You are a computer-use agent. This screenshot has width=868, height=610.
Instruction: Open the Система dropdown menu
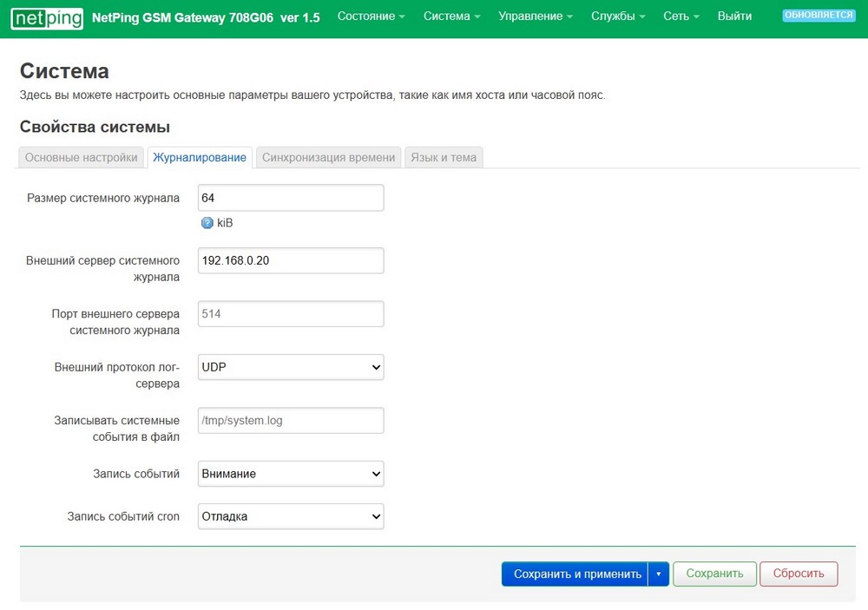click(451, 16)
